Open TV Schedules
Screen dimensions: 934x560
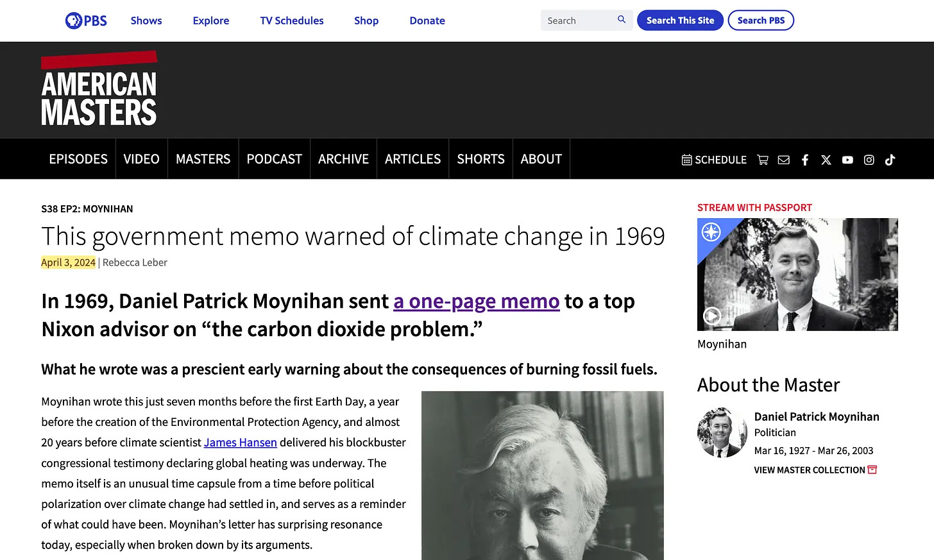point(292,21)
